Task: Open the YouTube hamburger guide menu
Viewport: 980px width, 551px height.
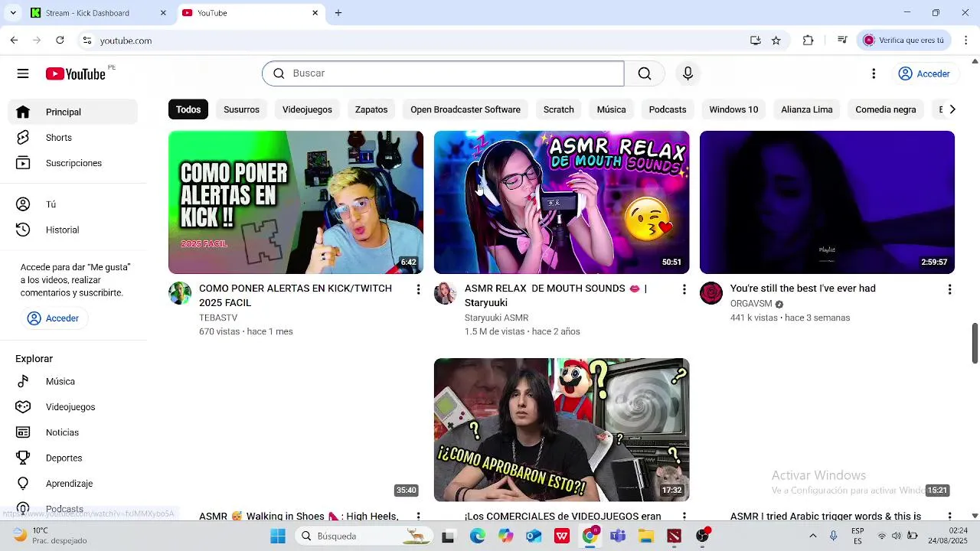Action: point(23,73)
